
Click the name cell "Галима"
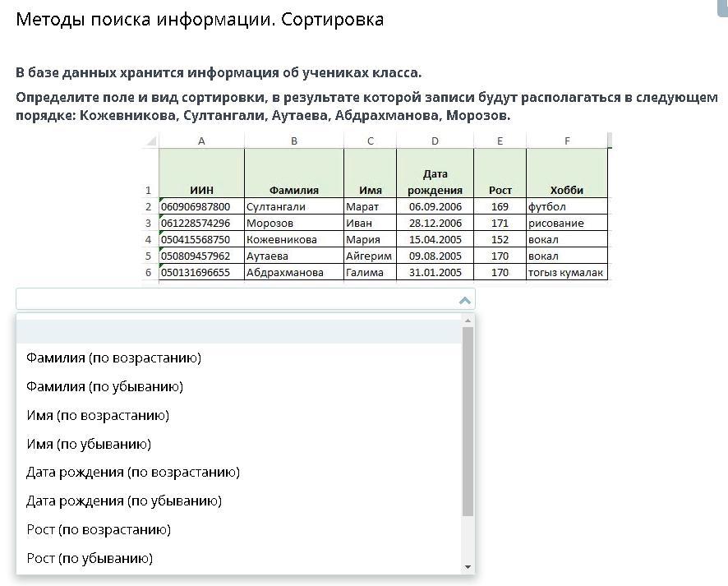click(370, 272)
